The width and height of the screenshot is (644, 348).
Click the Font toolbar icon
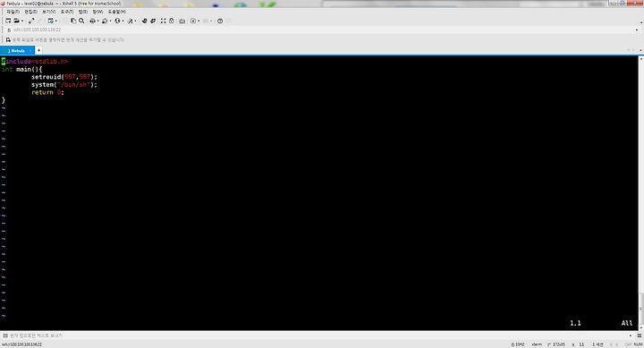130,21
